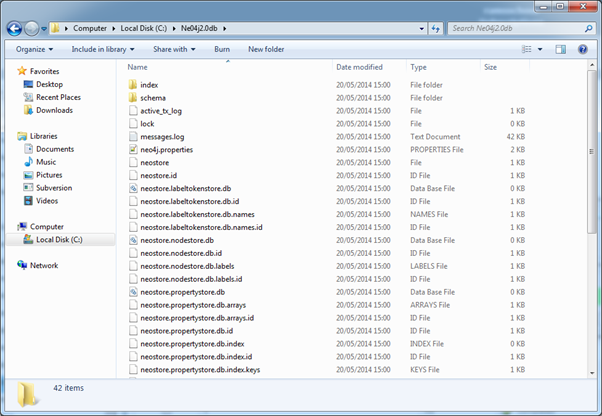Click the Back navigation arrow
The height and width of the screenshot is (416, 602).
tap(15, 28)
